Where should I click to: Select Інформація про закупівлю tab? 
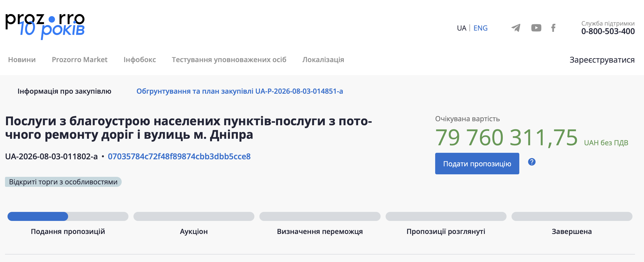[x=64, y=91]
